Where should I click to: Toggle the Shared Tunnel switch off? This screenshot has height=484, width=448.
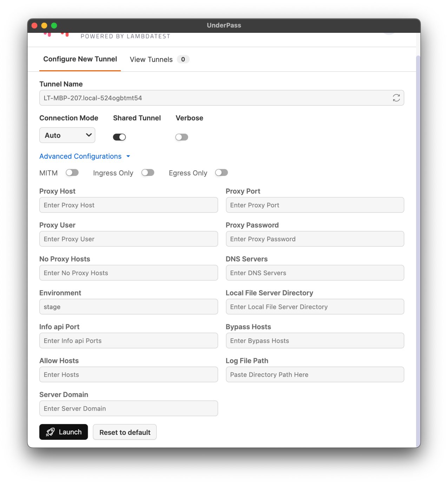tap(119, 137)
